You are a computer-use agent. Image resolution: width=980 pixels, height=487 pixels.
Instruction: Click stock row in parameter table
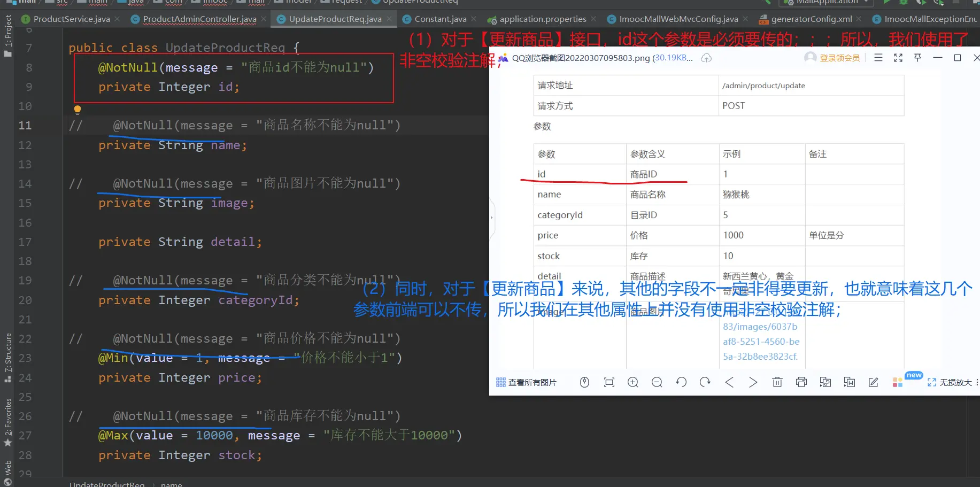pyautogui.click(x=719, y=256)
